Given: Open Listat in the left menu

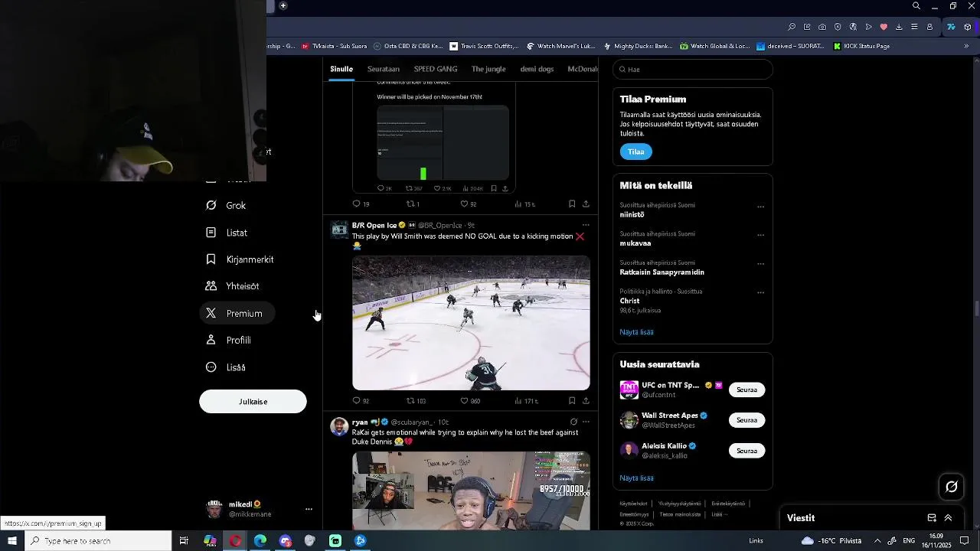Looking at the screenshot, I should [x=227, y=233].
